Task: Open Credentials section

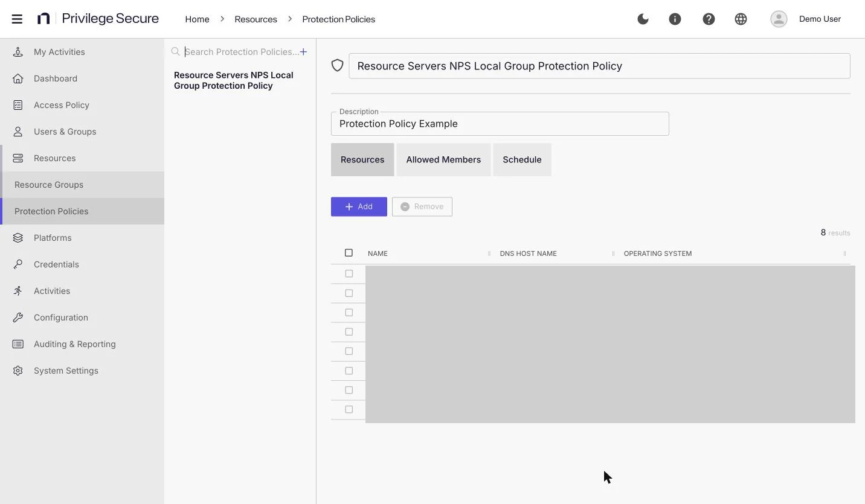Action: (x=82, y=264)
